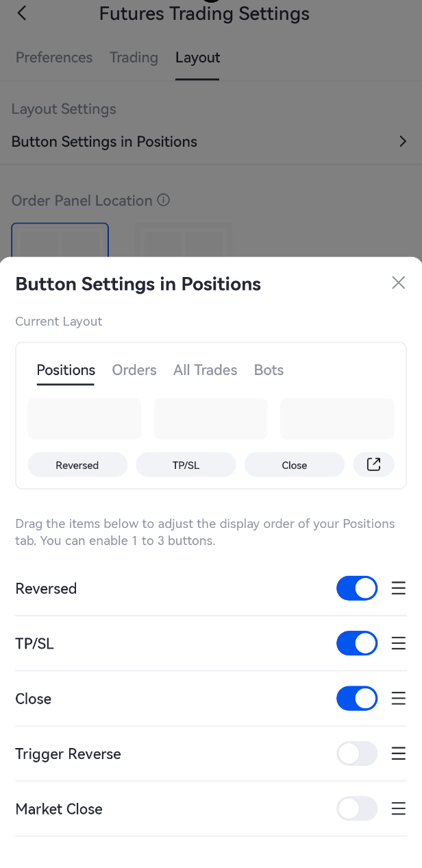
Task: Turn on the Market Close toggle
Action: (356, 809)
